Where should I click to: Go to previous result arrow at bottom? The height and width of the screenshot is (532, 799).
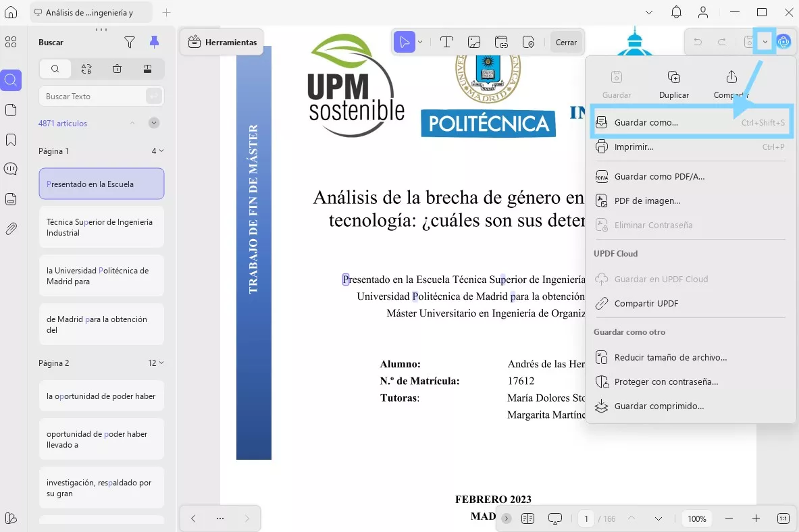[193, 518]
